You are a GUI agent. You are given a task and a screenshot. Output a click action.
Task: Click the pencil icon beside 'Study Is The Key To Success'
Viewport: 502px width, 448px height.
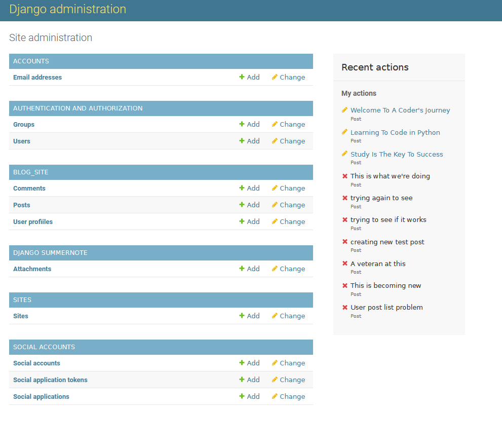[345, 154]
